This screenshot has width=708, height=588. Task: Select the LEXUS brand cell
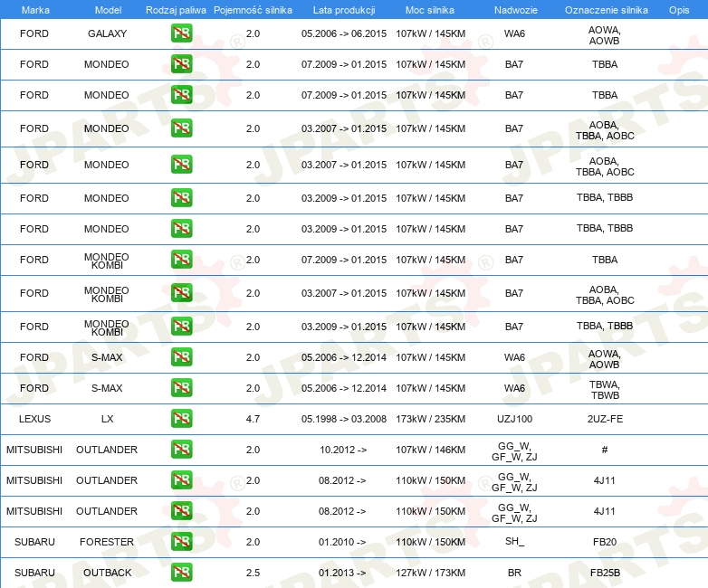point(34,419)
